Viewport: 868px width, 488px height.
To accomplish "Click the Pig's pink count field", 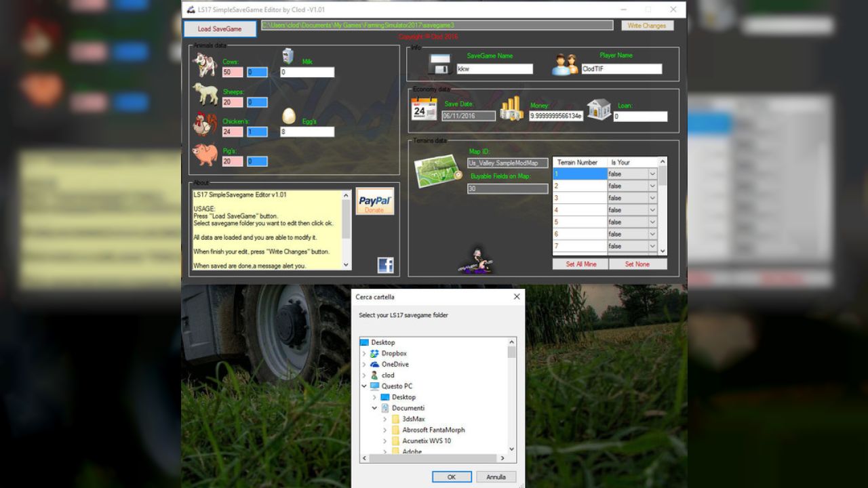I will (x=232, y=161).
